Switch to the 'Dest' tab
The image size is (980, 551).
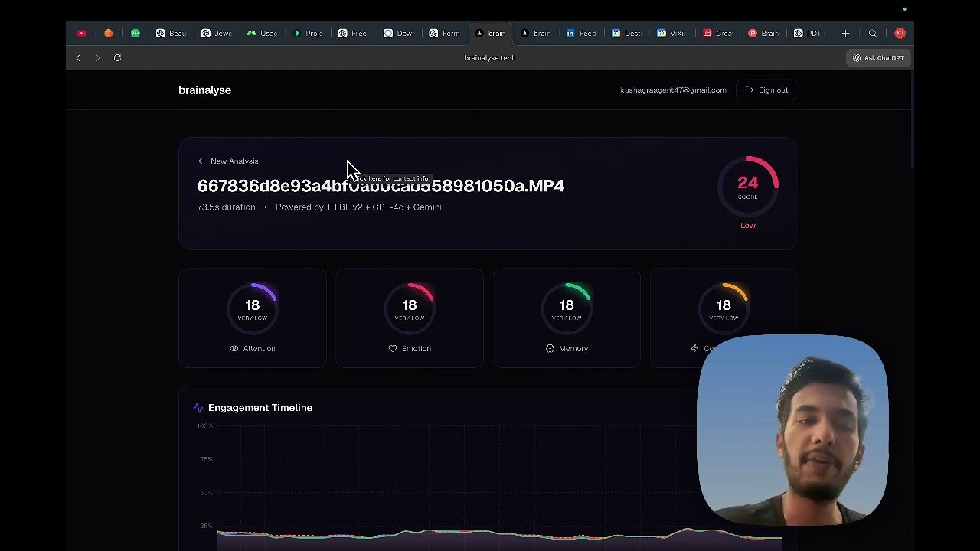click(627, 33)
